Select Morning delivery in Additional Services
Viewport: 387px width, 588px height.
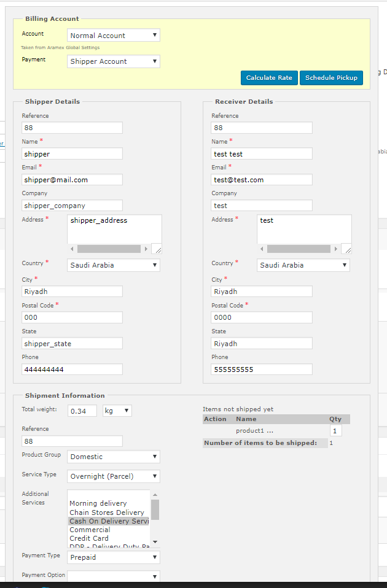click(98, 503)
